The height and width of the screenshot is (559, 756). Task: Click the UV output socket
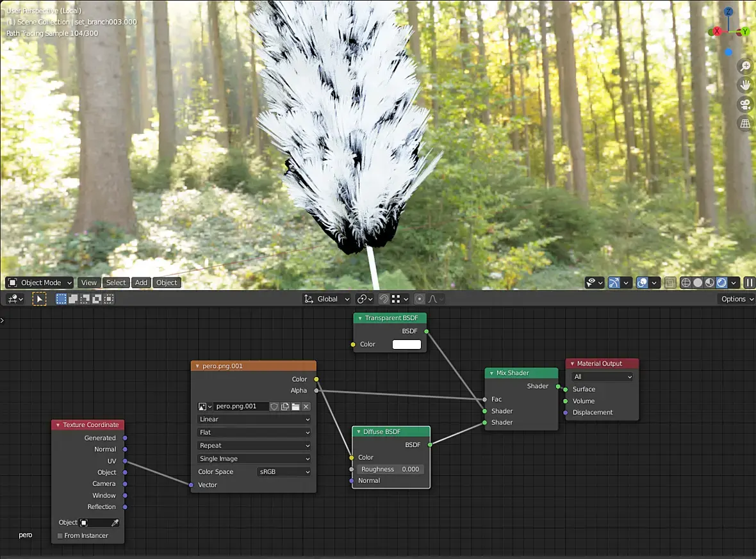(125, 461)
